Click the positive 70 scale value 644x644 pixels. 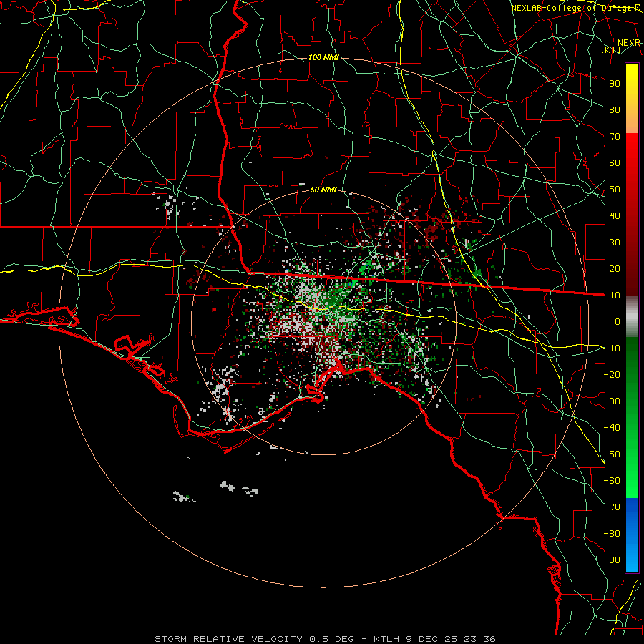pos(615,137)
